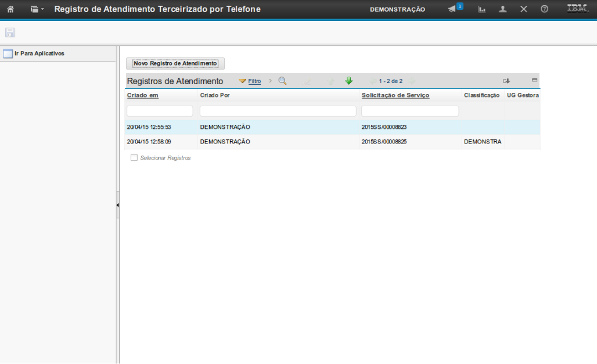Collapse the Registros de Atendimento table
This screenshot has height=364, width=597.
(x=534, y=80)
